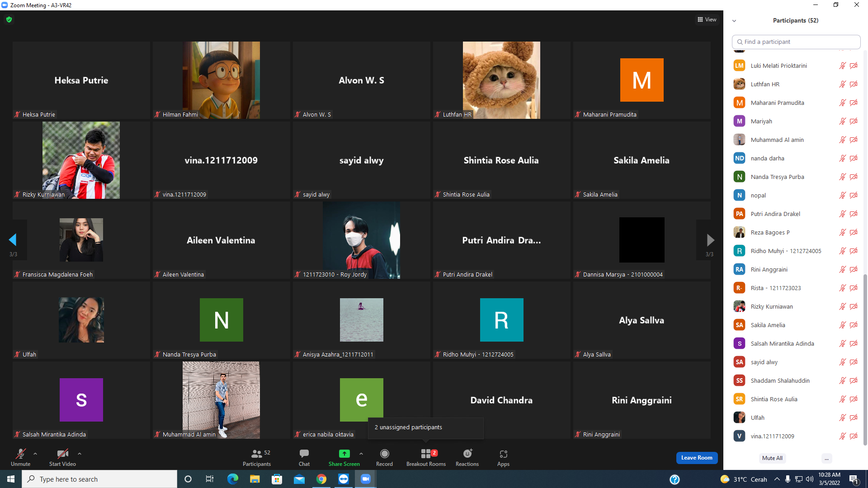
Task: Open Reactions menu
Action: tap(467, 457)
